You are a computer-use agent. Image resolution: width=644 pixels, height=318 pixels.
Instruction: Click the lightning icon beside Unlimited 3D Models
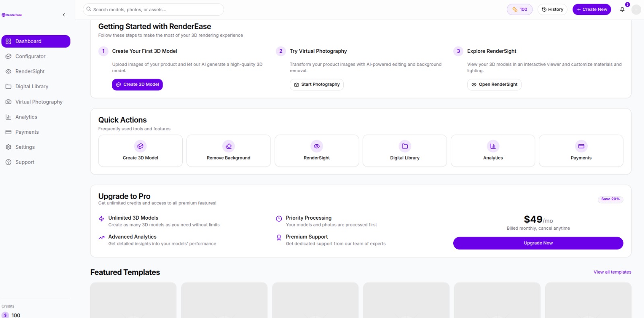pyautogui.click(x=101, y=219)
